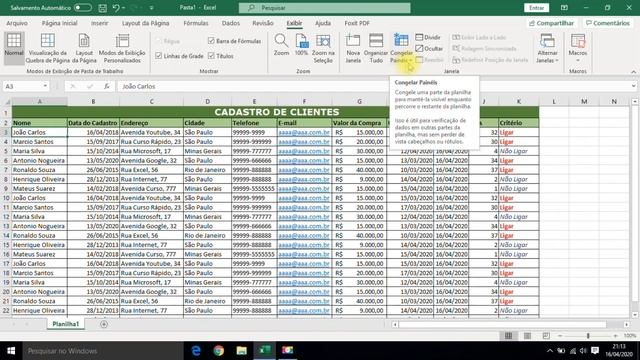Open the action center notifications

[595, 351]
